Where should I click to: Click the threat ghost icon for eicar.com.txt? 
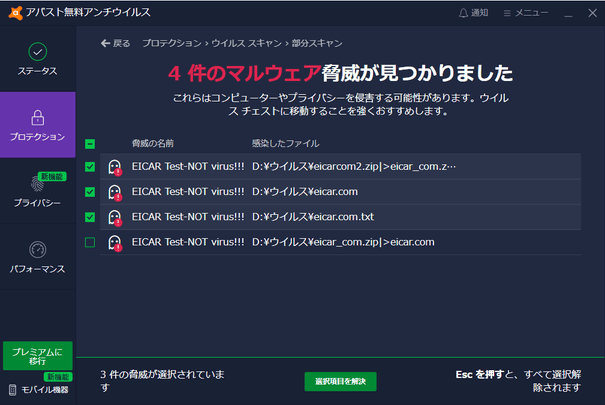[115, 218]
